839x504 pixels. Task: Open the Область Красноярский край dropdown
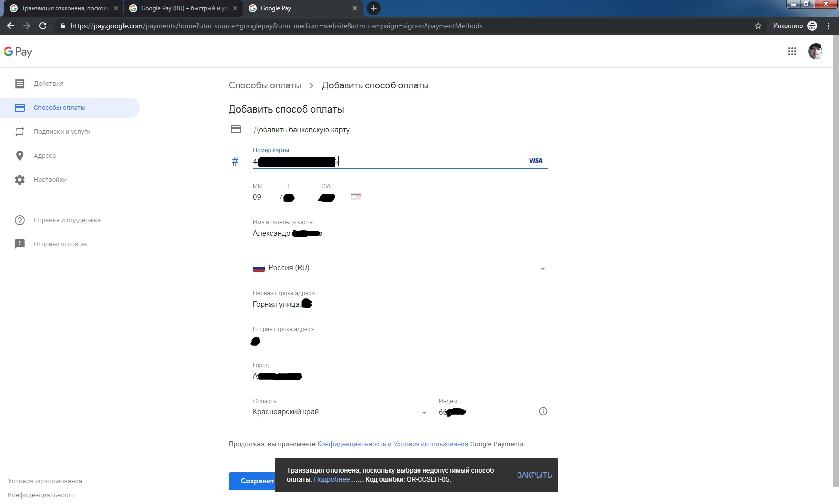341,412
